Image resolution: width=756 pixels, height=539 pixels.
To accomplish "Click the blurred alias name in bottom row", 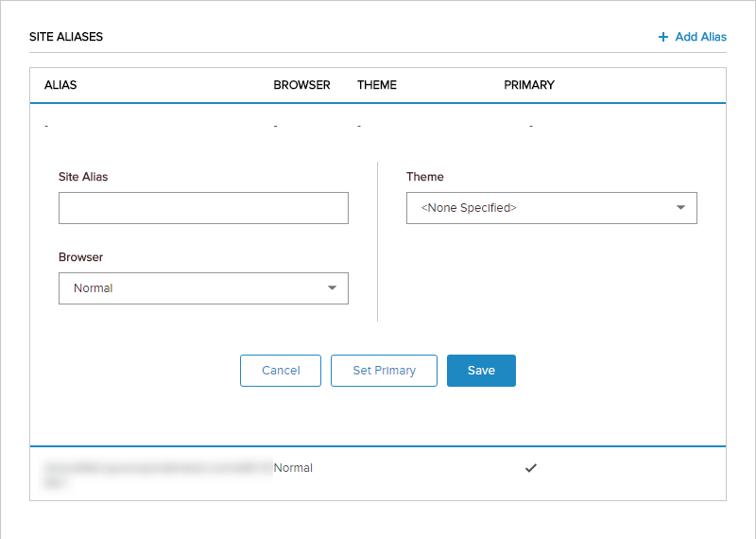I will pyautogui.click(x=156, y=474).
